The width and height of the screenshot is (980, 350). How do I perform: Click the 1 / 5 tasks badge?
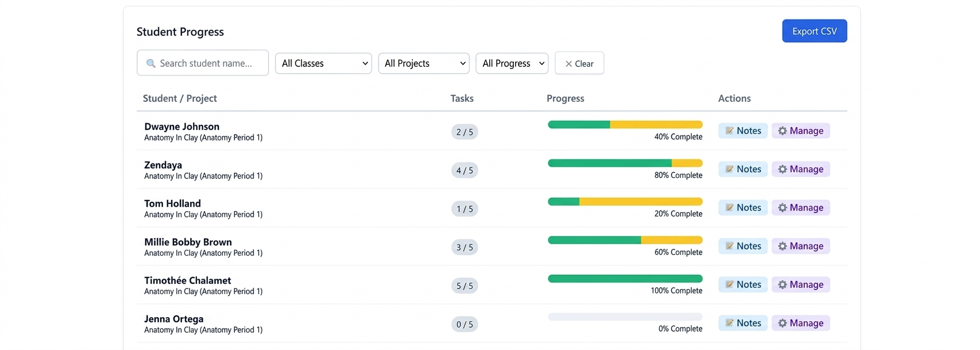464,209
